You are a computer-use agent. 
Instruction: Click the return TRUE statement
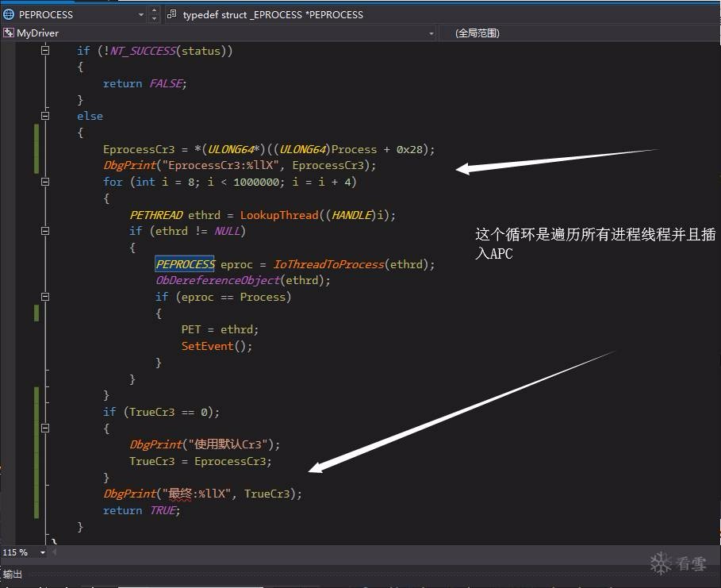click(142, 510)
